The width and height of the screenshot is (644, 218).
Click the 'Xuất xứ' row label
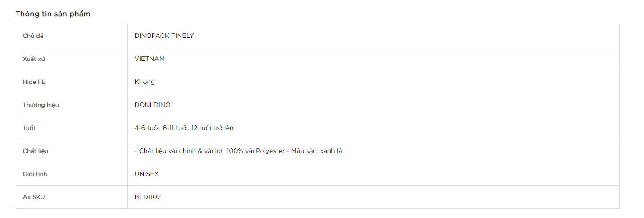tap(34, 59)
